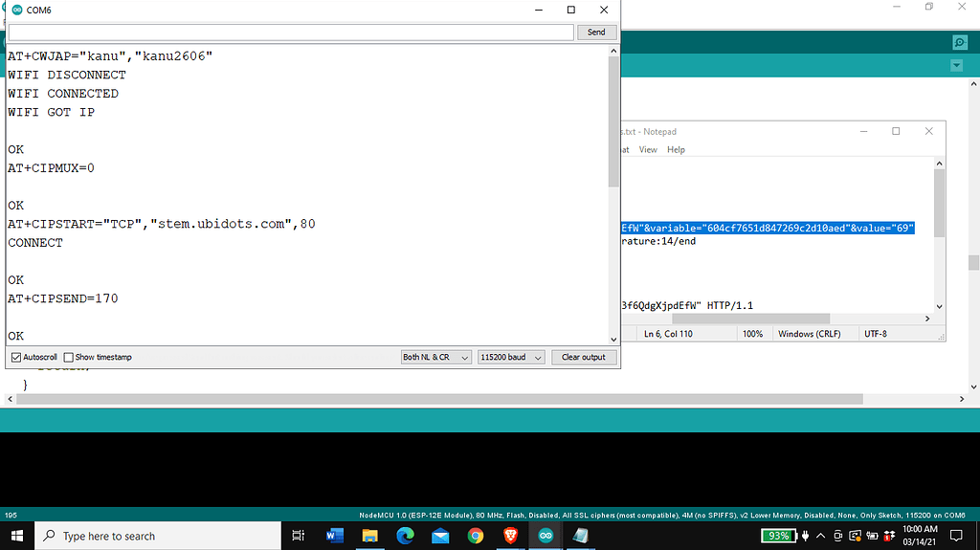Open Microsoft Edge from the taskbar

pyautogui.click(x=405, y=536)
